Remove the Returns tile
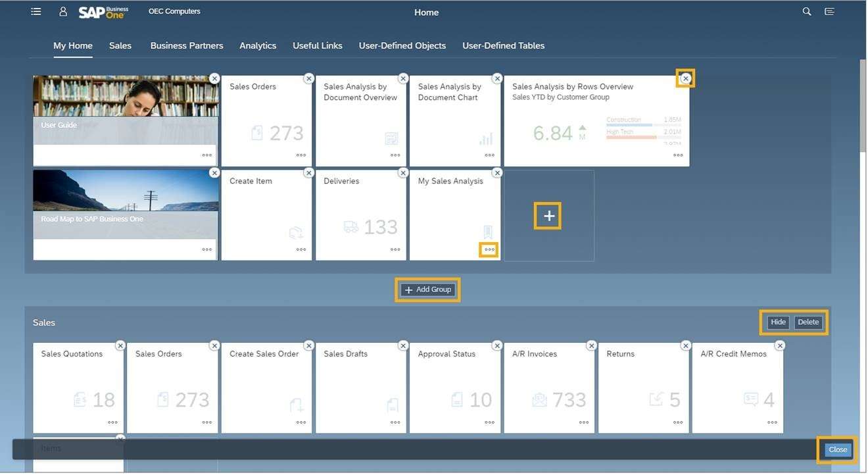The height and width of the screenshot is (475, 868). point(686,346)
